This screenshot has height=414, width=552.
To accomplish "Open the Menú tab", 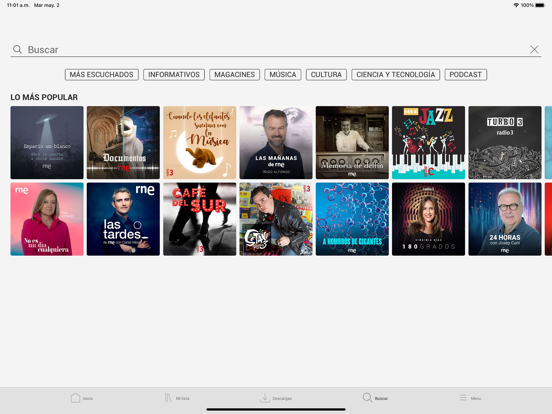I will [470, 398].
